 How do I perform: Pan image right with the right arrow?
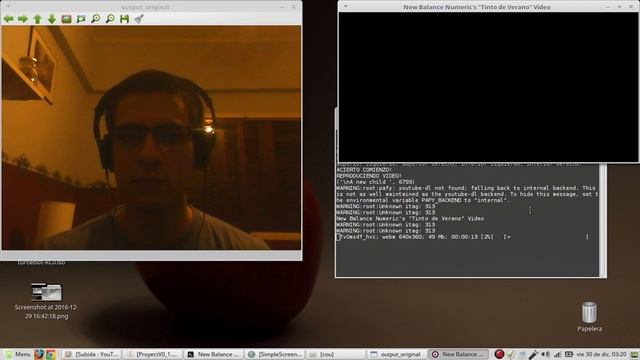[x=23, y=19]
